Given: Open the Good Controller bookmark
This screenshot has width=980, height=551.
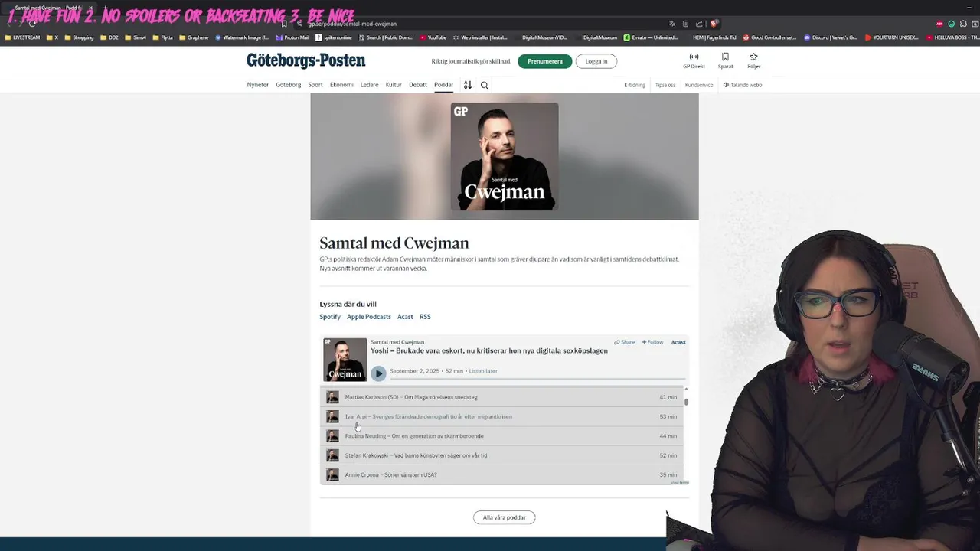Looking at the screenshot, I should coord(769,37).
